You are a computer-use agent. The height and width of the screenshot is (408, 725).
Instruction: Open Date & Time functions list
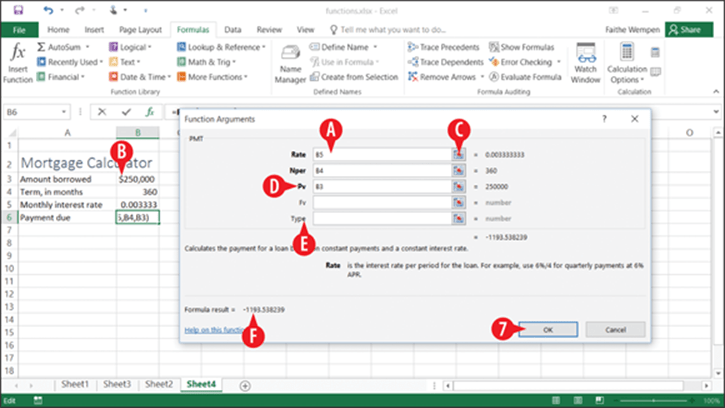pyautogui.click(x=140, y=77)
